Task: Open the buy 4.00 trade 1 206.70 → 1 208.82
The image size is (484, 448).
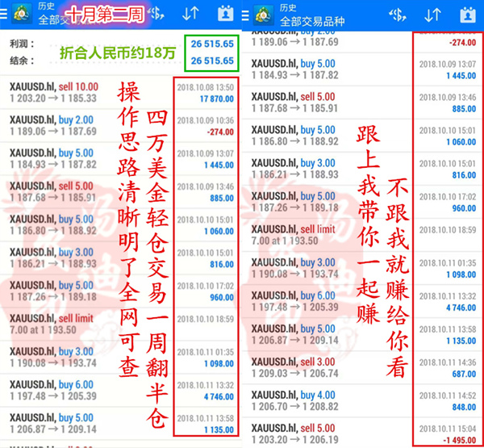Action: (x=363, y=400)
